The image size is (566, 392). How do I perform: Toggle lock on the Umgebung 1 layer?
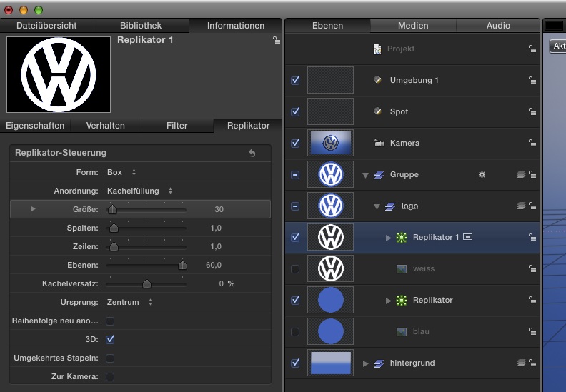point(532,80)
